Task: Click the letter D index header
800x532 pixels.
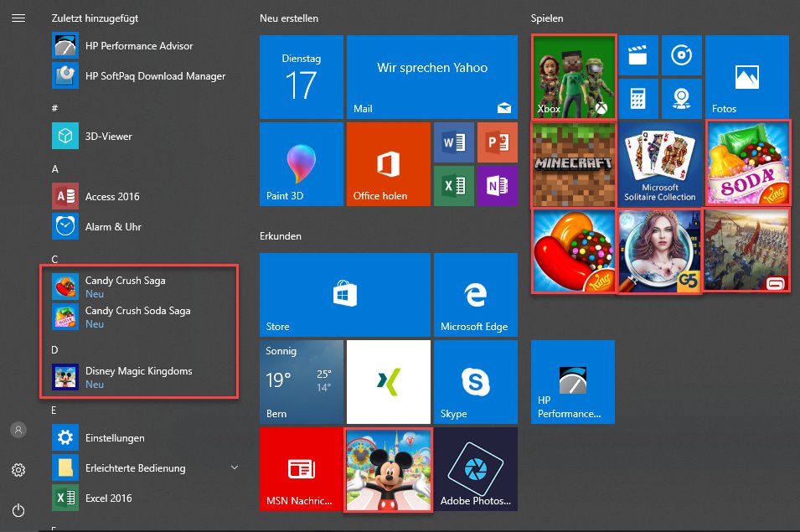Action: (x=54, y=350)
